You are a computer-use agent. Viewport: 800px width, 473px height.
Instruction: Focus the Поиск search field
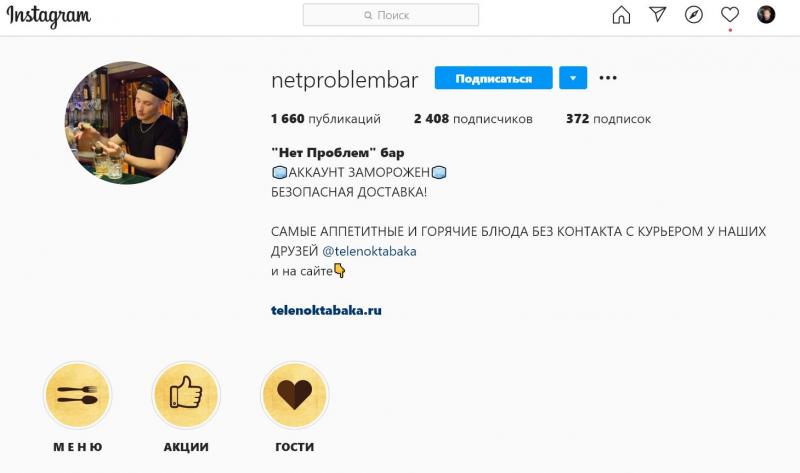391,15
